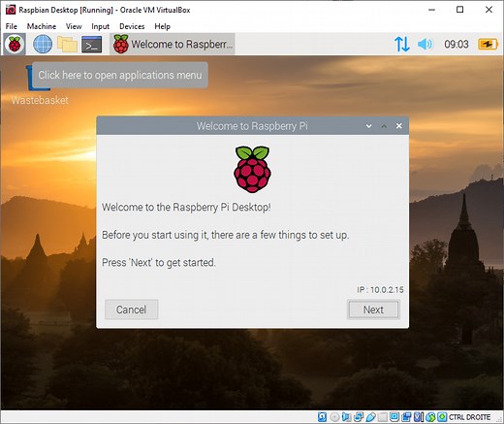
Task: Open the Raspberry Pi applications menu
Action: [15, 44]
